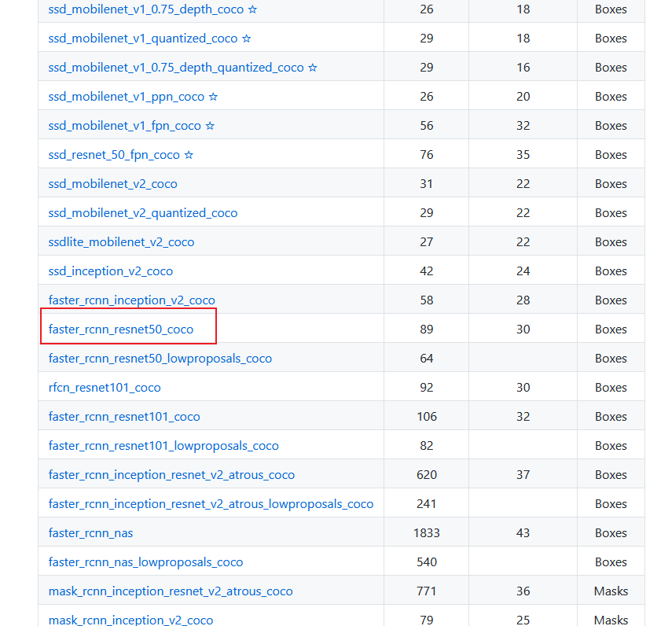The height and width of the screenshot is (626, 672).
Task: Open ssd_inception_v2_coco model link
Action: (x=111, y=271)
